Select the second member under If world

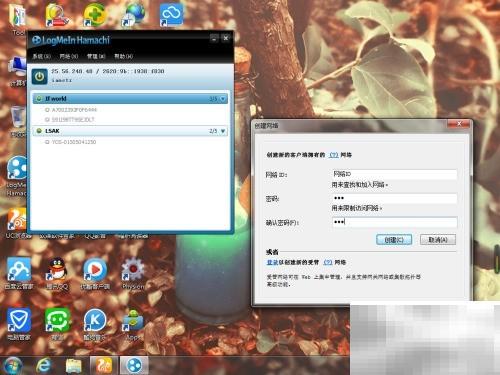click(x=70, y=119)
